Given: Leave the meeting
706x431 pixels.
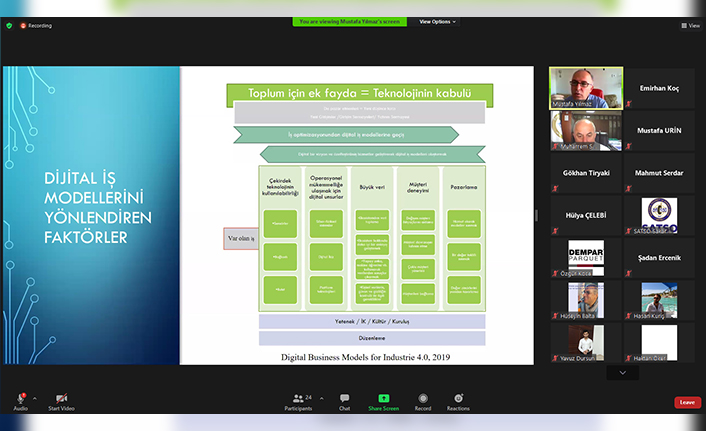Looking at the screenshot, I should click(687, 402).
